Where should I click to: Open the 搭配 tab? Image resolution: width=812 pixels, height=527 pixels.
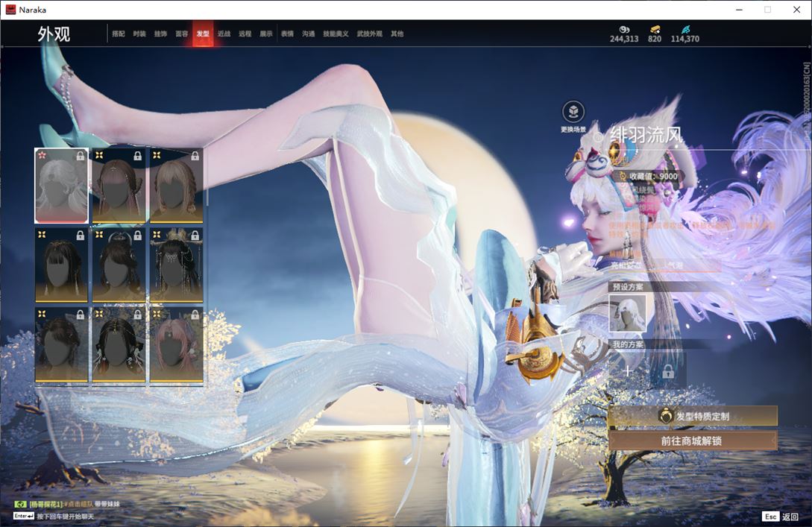[x=119, y=34]
